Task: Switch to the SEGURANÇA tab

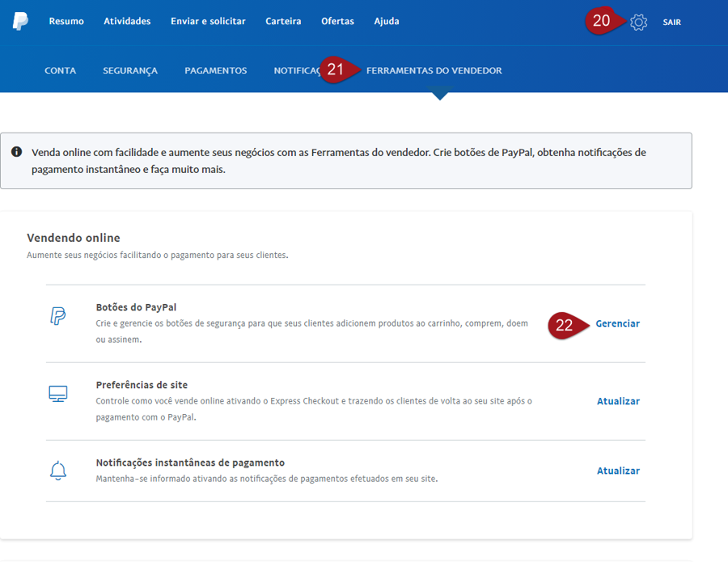Action: pyautogui.click(x=130, y=70)
